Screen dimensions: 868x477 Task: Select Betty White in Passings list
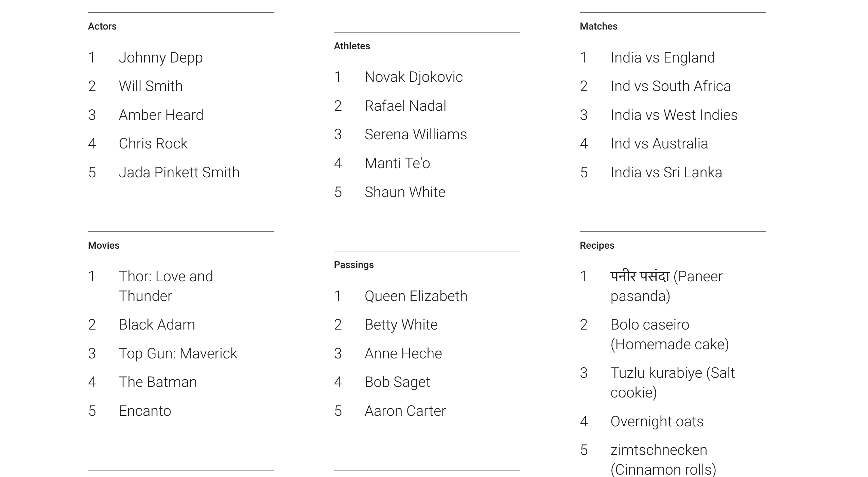[x=401, y=325]
